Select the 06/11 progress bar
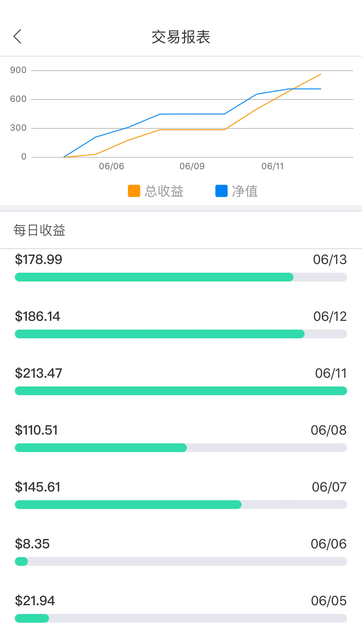 point(181,391)
